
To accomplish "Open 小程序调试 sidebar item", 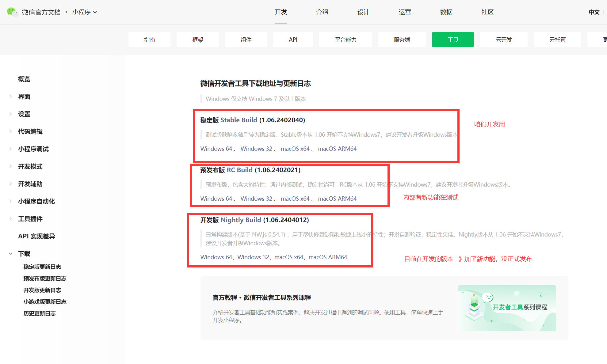I will click(33, 149).
